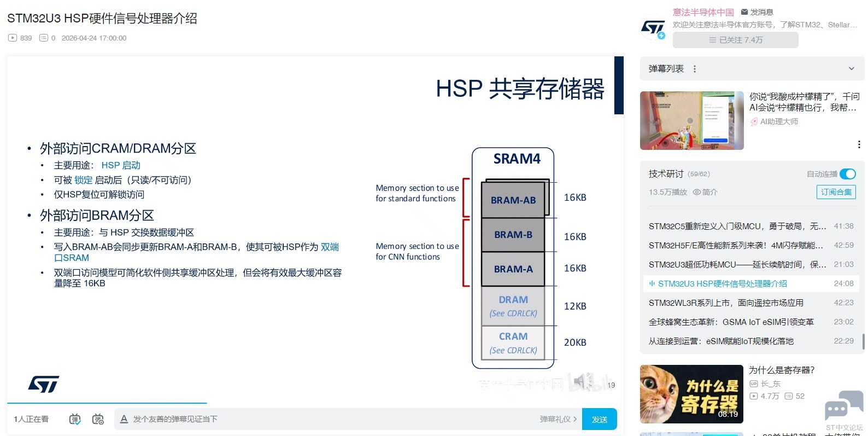Viewport: 868px width, 436px height.
Task: Select STM32U3 HSP硬件信号处理器介绍 in the playlist
Action: tap(751, 283)
